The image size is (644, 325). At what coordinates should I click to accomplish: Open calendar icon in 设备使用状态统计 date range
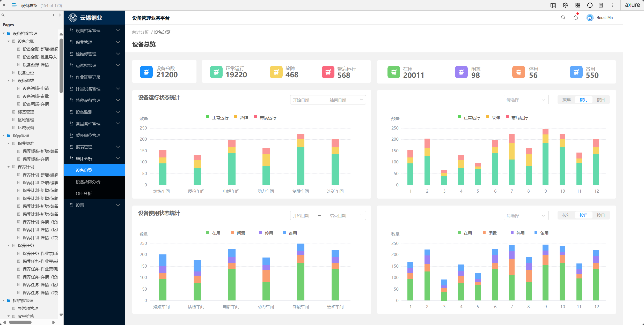click(361, 216)
